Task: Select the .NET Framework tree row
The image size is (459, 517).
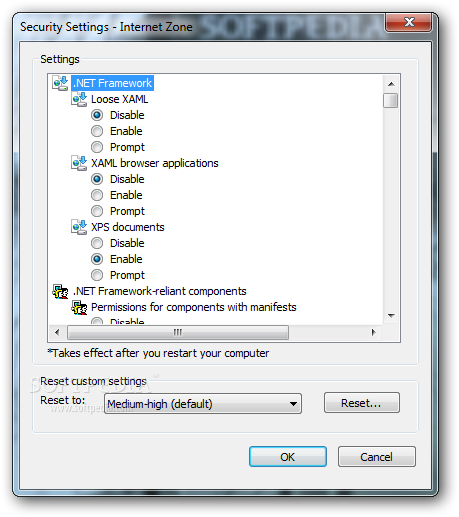Action: [x=113, y=83]
